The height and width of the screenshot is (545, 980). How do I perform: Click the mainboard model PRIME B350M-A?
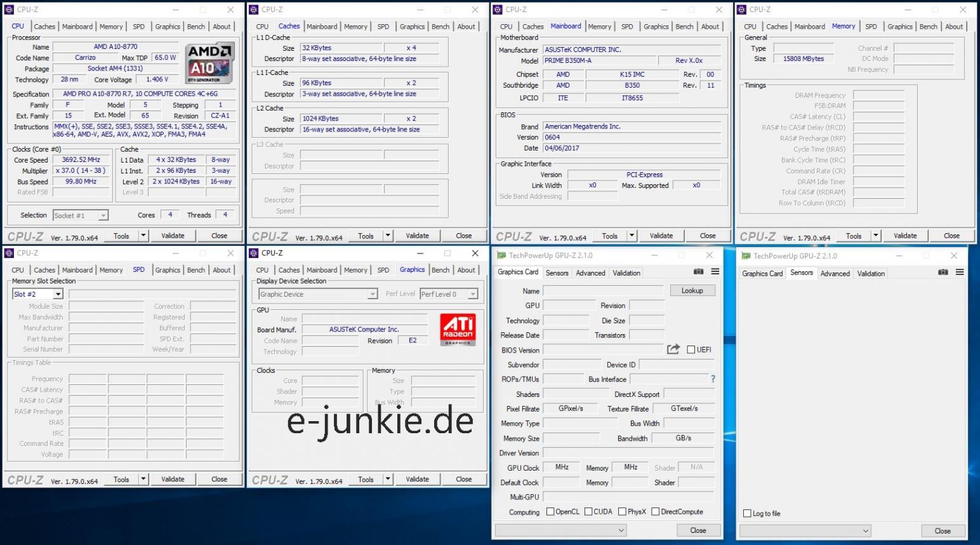coord(598,60)
